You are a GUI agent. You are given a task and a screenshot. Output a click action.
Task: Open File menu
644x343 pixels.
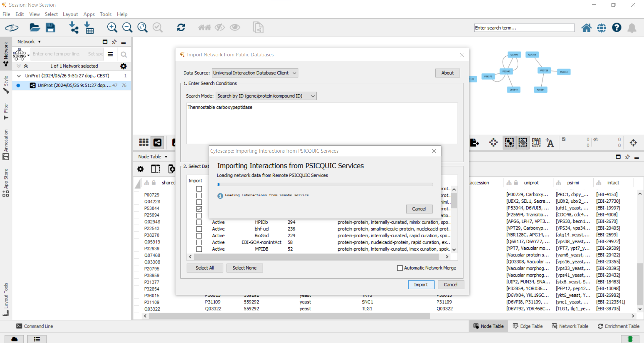[x=6, y=14]
